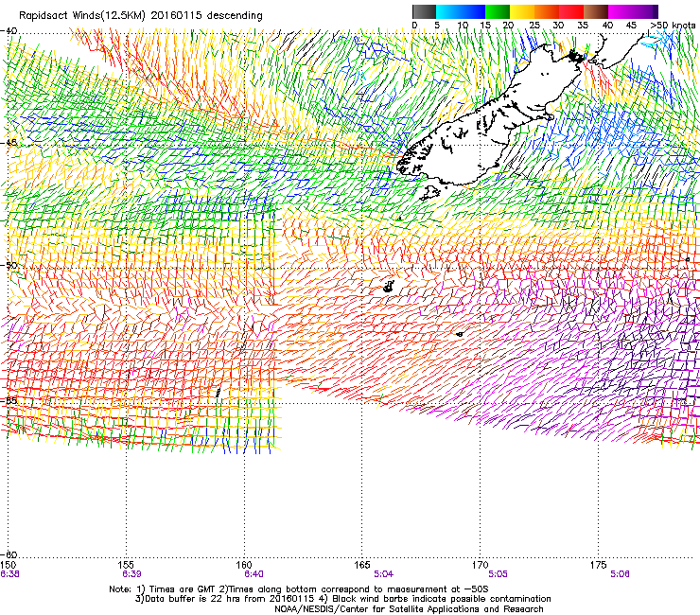
Task: Click the 6:38 pass time label
Action: [x=9, y=574]
